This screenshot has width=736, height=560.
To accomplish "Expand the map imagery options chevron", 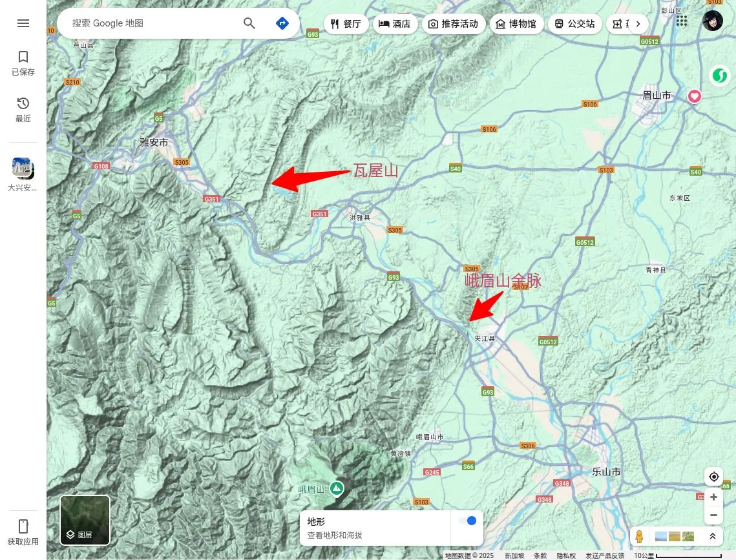I will coord(713,536).
